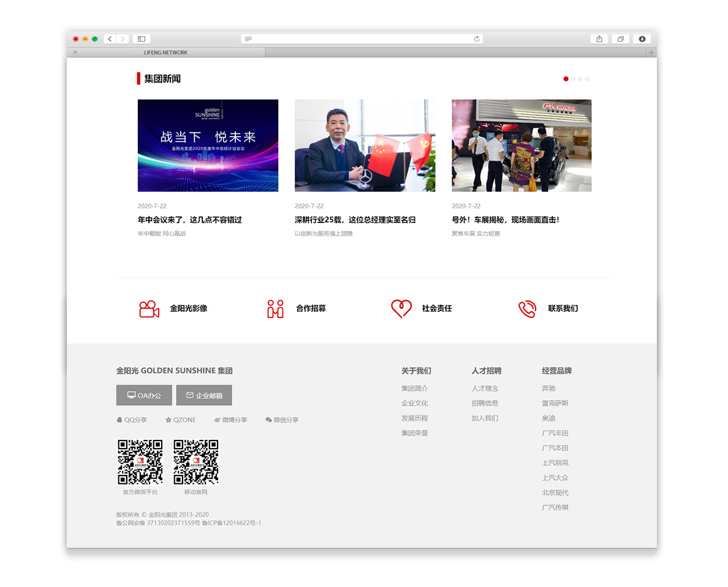Click the 关于我们 footer heading

tap(416, 371)
